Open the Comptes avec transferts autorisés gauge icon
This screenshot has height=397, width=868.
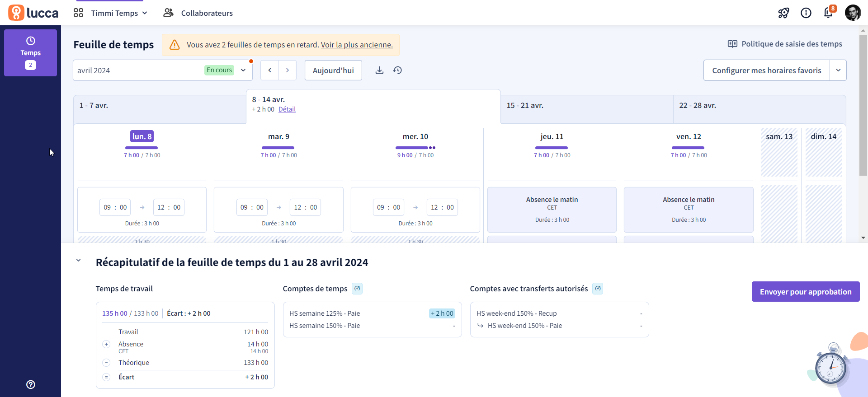(x=598, y=289)
